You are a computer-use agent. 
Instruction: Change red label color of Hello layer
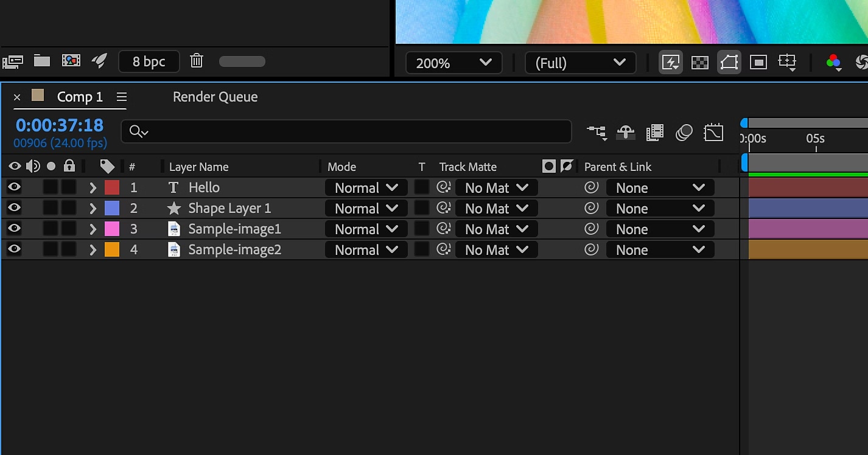pyautogui.click(x=112, y=187)
